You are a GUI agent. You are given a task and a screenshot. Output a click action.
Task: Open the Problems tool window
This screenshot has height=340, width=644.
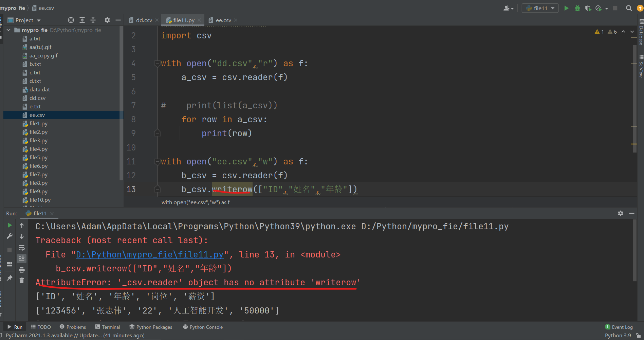point(73,327)
